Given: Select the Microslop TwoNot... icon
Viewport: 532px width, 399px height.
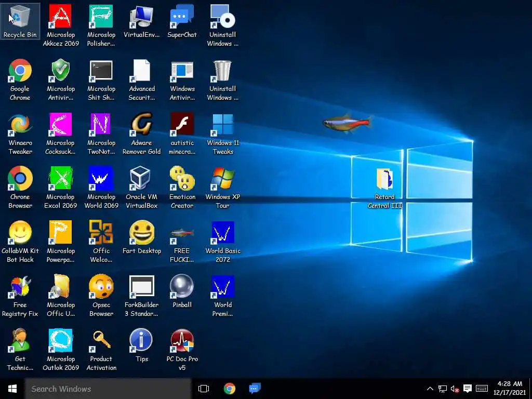Looking at the screenshot, I should [101, 134].
